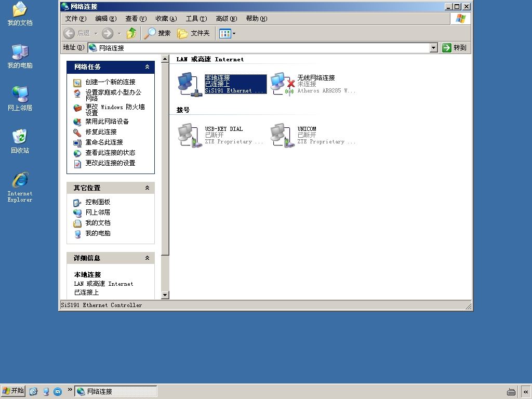Click the address bar field showing 网络连接
Image resolution: width=532 pixels, height=399 pixels.
tap(259, 48)
